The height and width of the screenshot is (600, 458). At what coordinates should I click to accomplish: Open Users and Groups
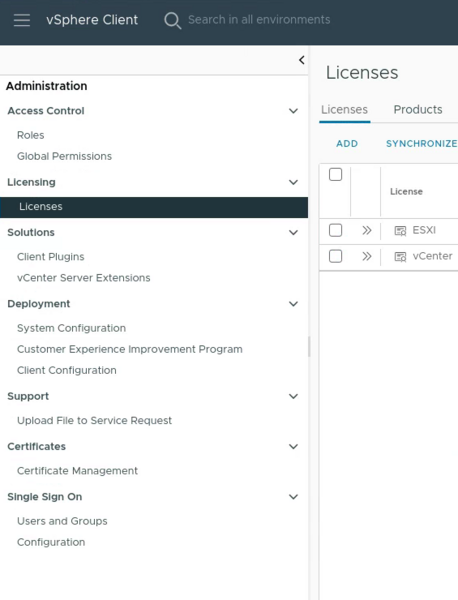(x=62, y=521)
